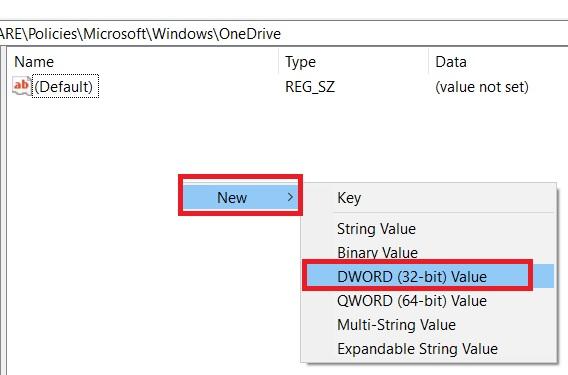The image size is (568, 375).
Task: Click the divider between Type and Data
Action: 429,62
